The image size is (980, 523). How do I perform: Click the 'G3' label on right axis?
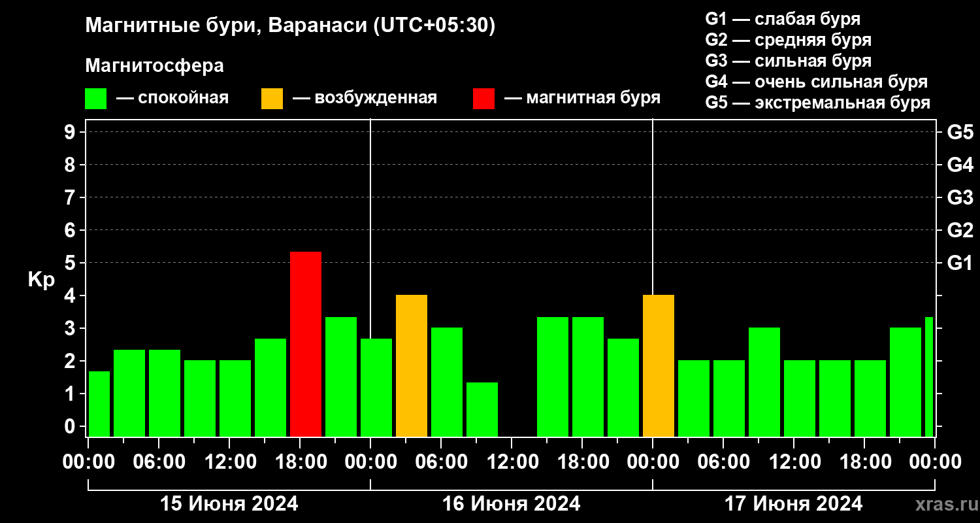coord(960,197)
